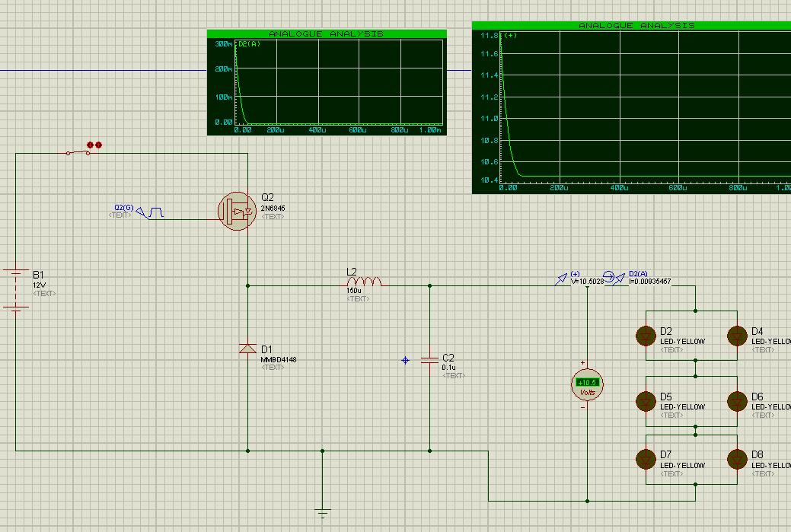The image size is (791, 532).
Task: Click the D8 yellow LED
Action: pos(737,460)
